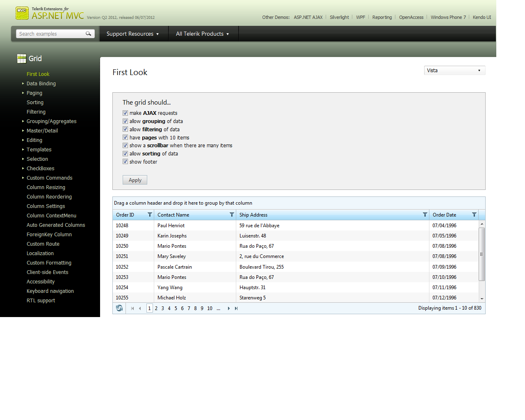
Task: Refresh the grid with the reload icon
Action: click(119, 308)
